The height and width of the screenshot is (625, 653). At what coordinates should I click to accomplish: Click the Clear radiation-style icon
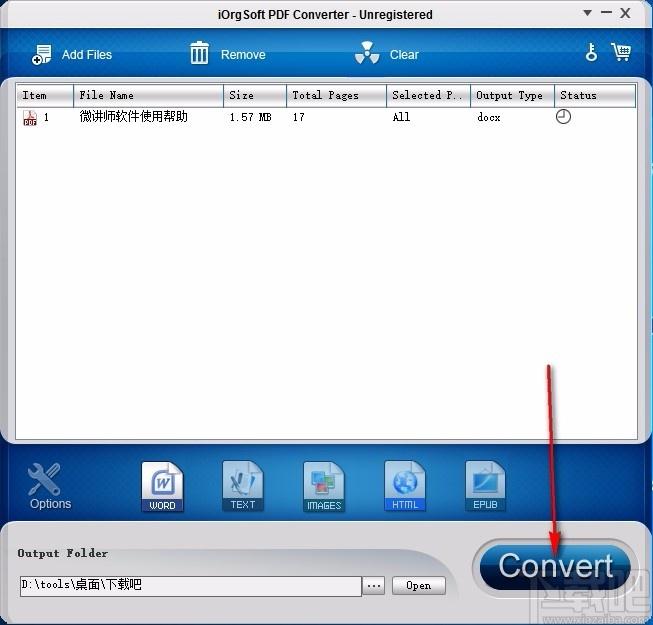pos(367,53)
